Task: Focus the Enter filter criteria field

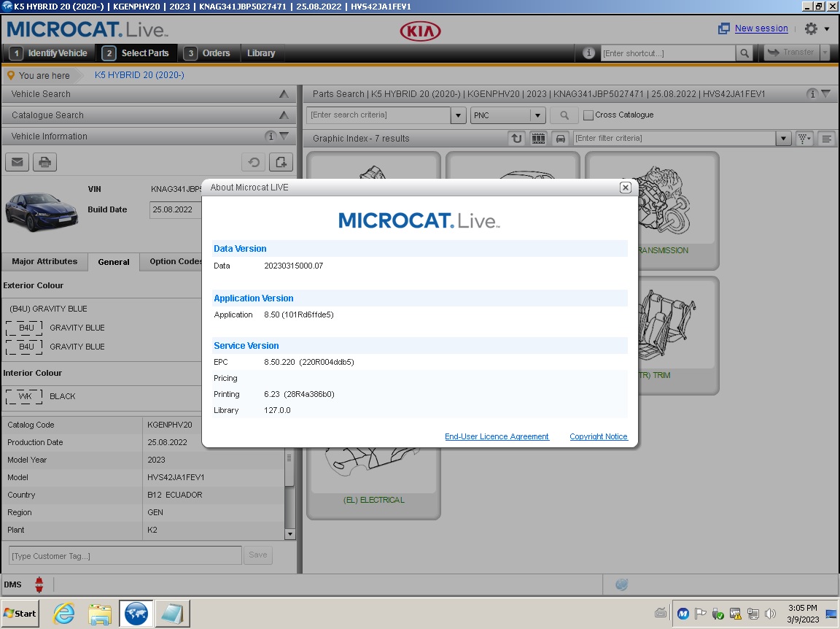Action: click(674, 139)
